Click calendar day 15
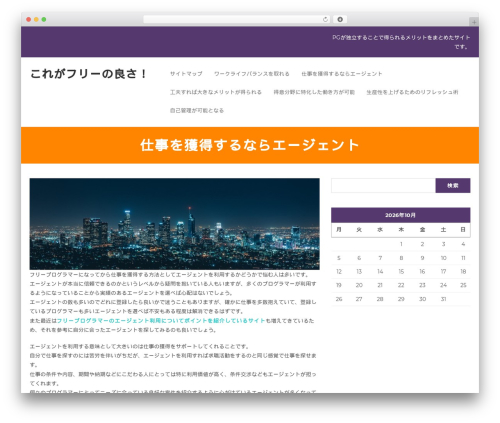Viewport: 500px width, 423px height. point(401,271)
